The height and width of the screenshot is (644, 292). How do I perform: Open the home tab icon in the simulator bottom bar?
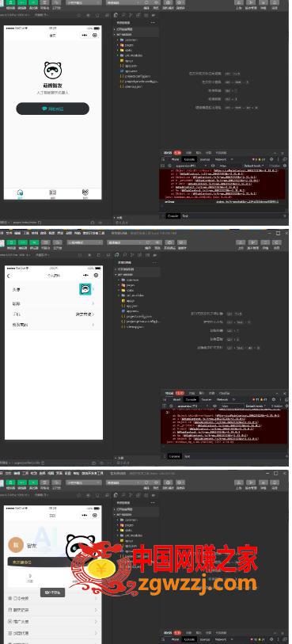20,192
